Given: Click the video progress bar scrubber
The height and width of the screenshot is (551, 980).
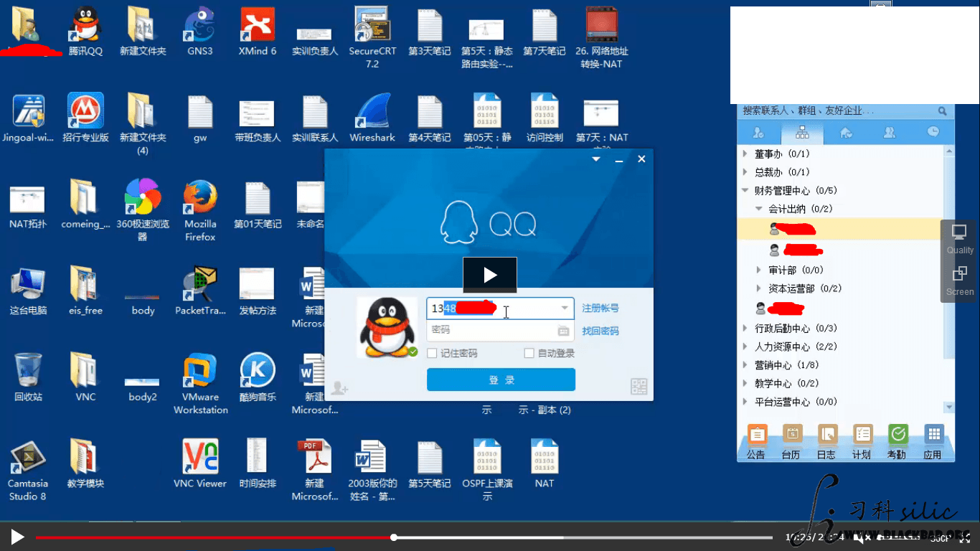Looking at the screenshot, I should [x=394, y=537].
